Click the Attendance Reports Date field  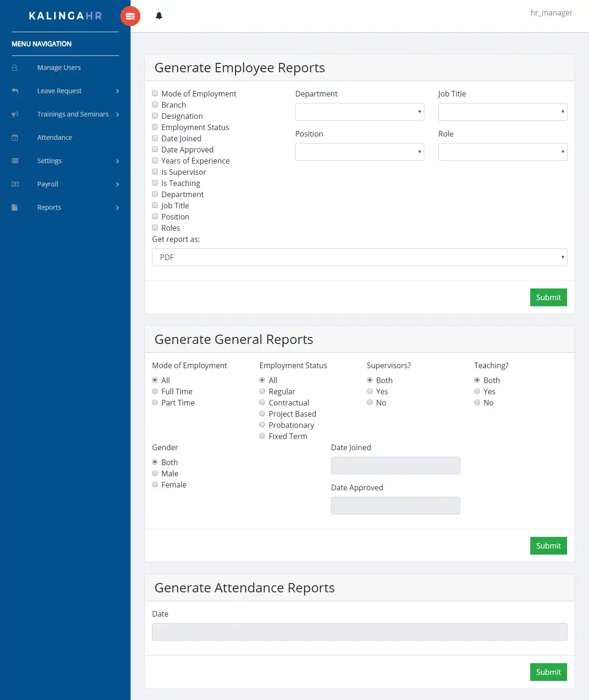[x=360, y=632]
